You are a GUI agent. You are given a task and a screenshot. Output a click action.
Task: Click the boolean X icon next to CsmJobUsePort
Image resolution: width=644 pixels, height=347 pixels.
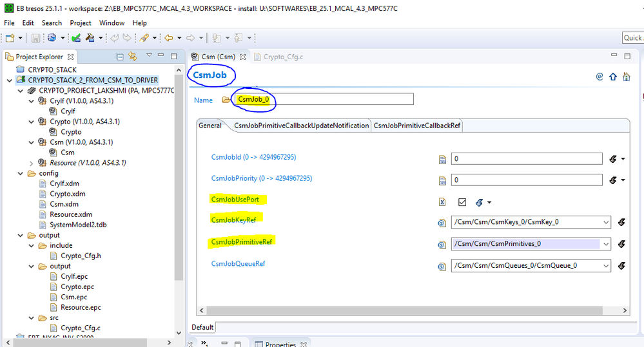click(x=442, y=202)
